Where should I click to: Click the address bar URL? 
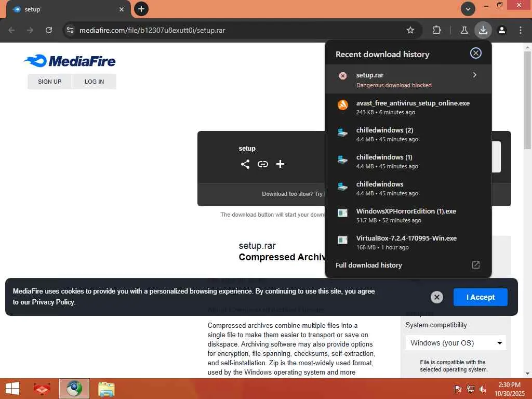[152, 30]
